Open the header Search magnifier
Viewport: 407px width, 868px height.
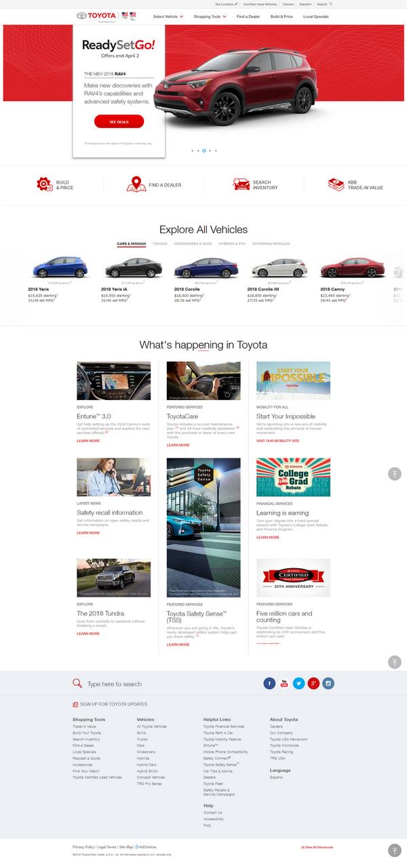point(331,4)
